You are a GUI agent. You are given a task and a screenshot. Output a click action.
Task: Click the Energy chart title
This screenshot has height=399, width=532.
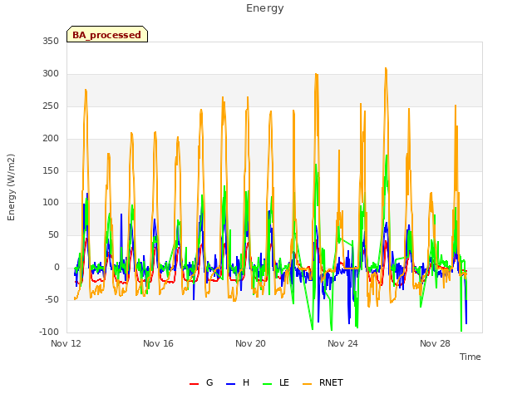(265, 8)
